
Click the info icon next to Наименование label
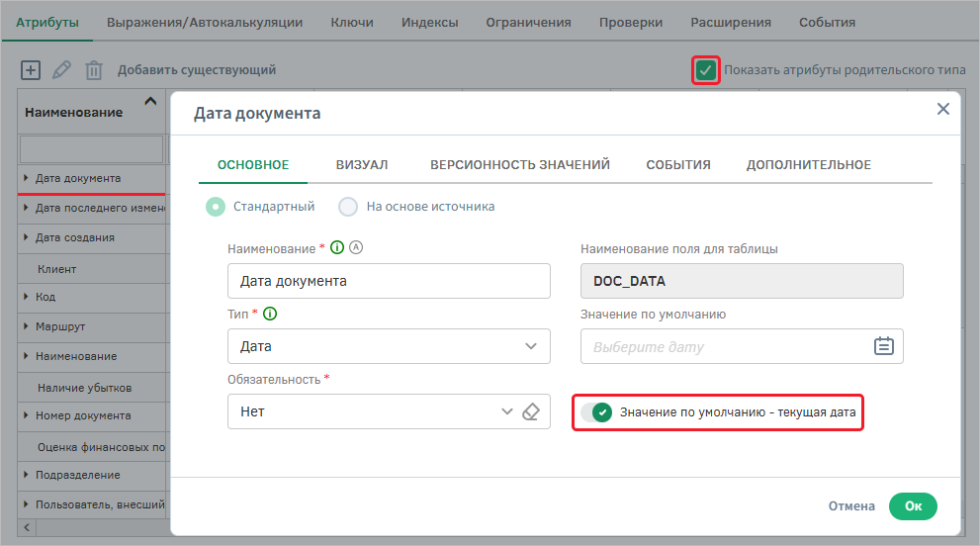pyautogui.click(x=337, y=247)
